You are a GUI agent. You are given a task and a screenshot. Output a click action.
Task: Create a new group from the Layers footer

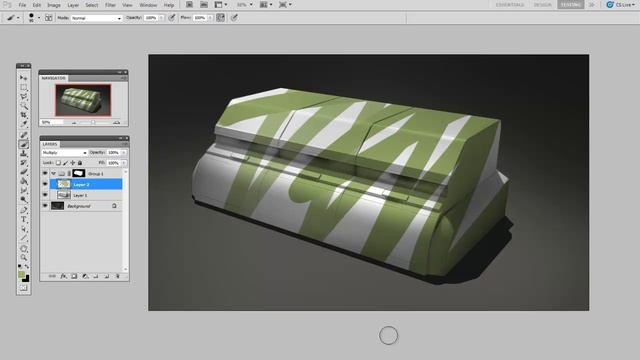click(96, 276)
